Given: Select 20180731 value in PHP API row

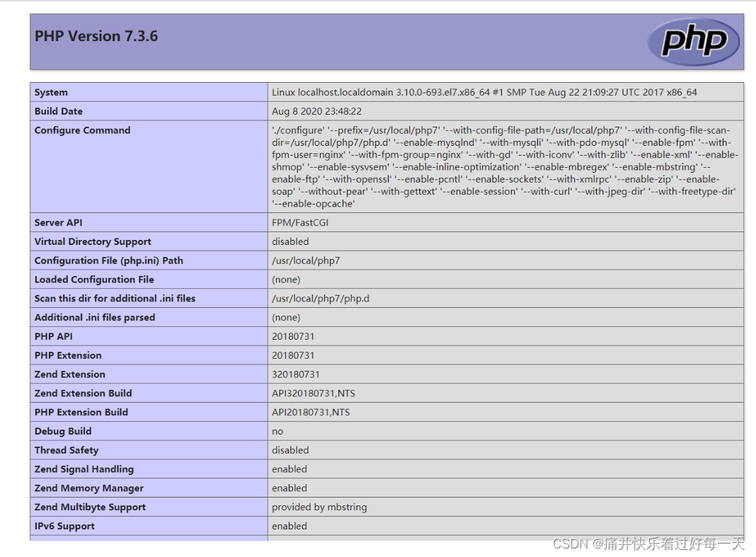Looking at the screenshot, I should (x=292, y=336).
